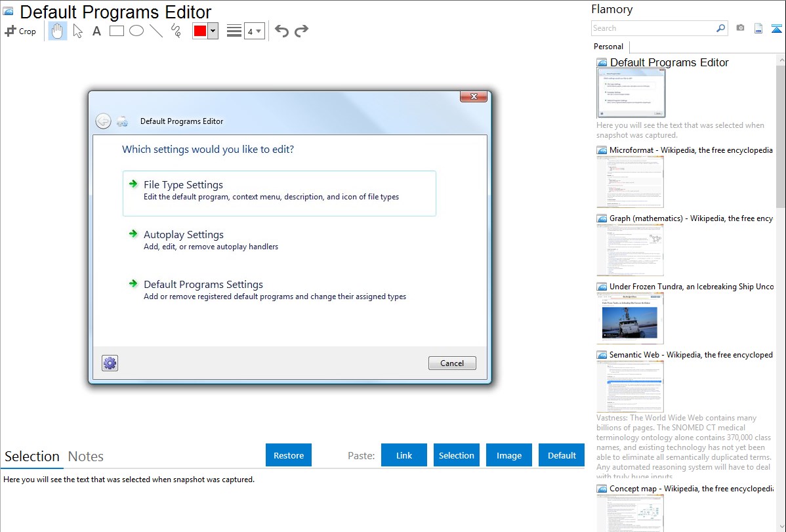786x532 pixels.
Task: Click the Flamory search field
Action: tap(653, 28)
